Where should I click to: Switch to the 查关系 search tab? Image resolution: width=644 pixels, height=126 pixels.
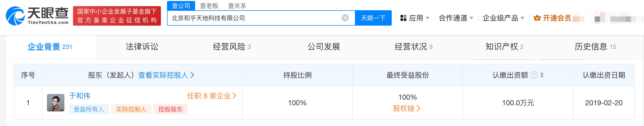click(x=237, y=6)
